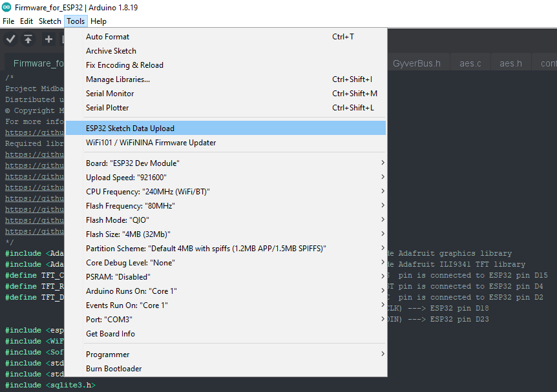Expand Partition Scheme submenu
557x392 pixels.
(226, 248)
